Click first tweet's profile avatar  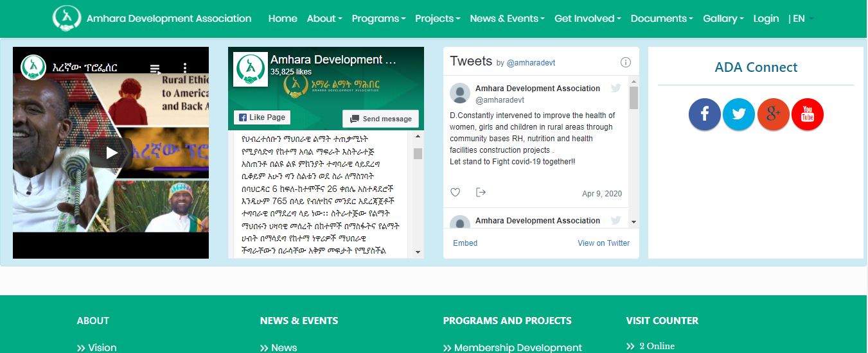coord(460,94)
